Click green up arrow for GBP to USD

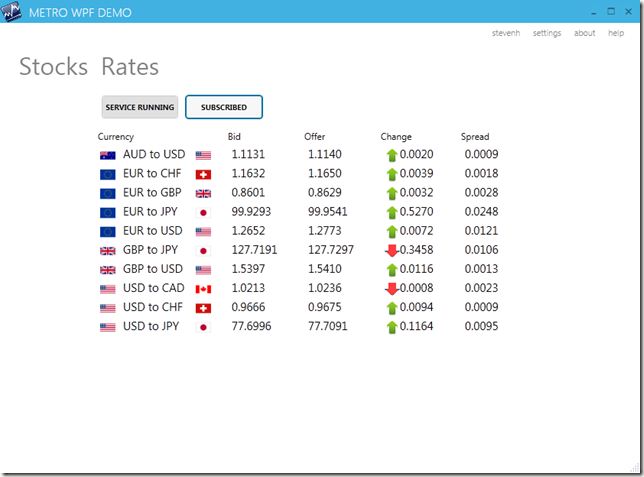[392, 270]
